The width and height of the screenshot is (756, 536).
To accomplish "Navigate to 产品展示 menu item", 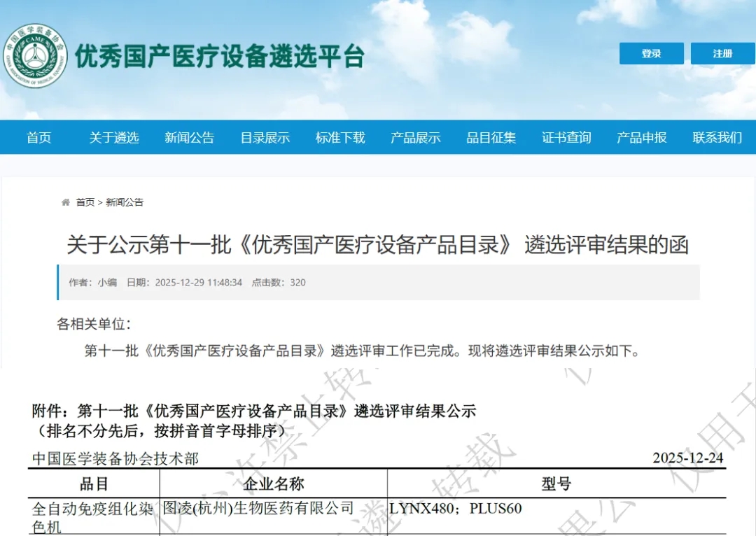I will point(416,138).
